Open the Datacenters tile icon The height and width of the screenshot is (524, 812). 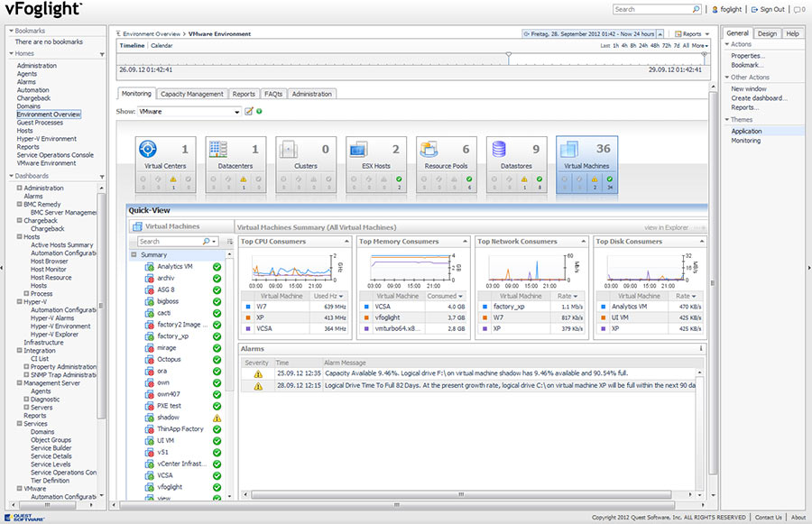pyautogui.click(x=218, y=149)
